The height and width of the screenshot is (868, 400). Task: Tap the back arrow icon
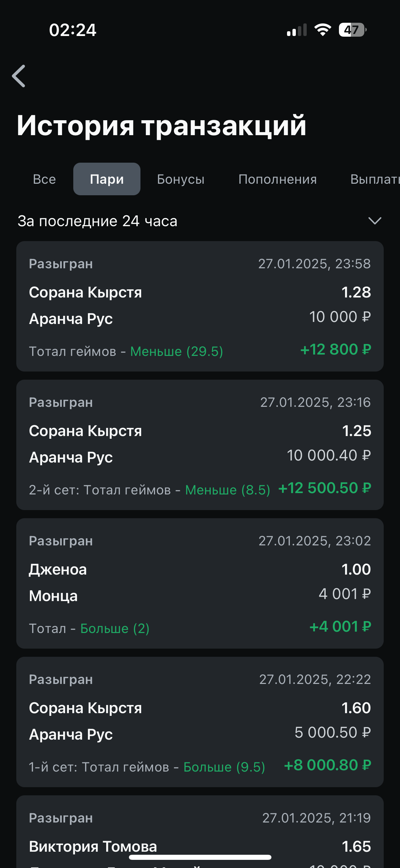pyautogui.click(x=19, y=76)
